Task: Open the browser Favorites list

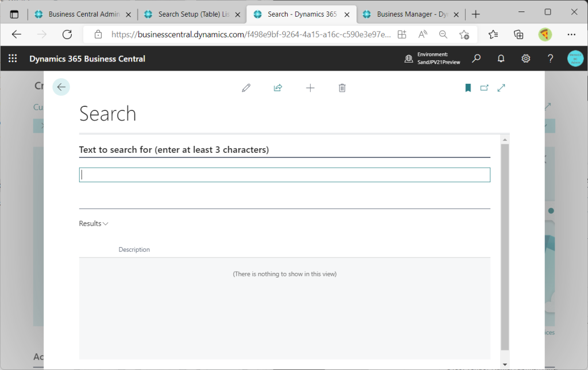Action: 493,34
